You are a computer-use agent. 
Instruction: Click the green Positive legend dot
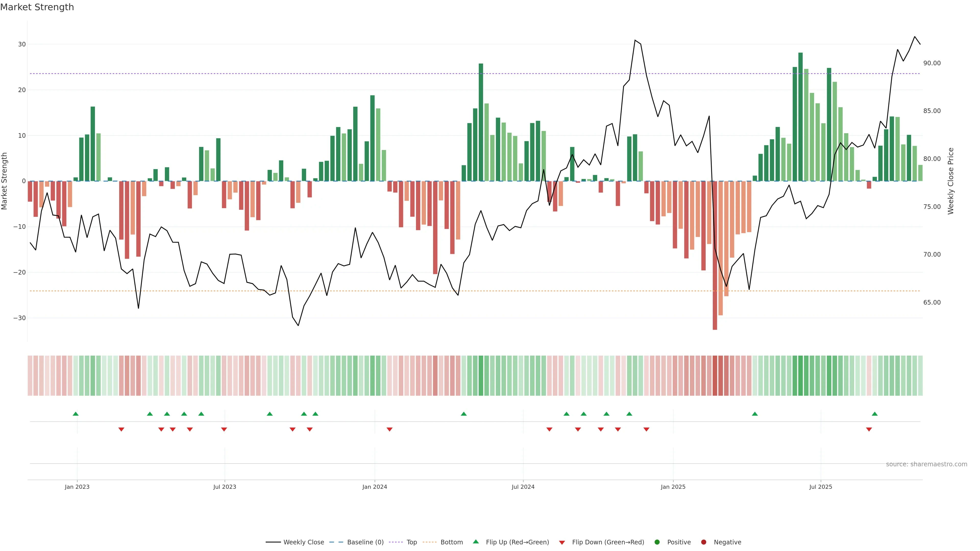tap(657, 542)
